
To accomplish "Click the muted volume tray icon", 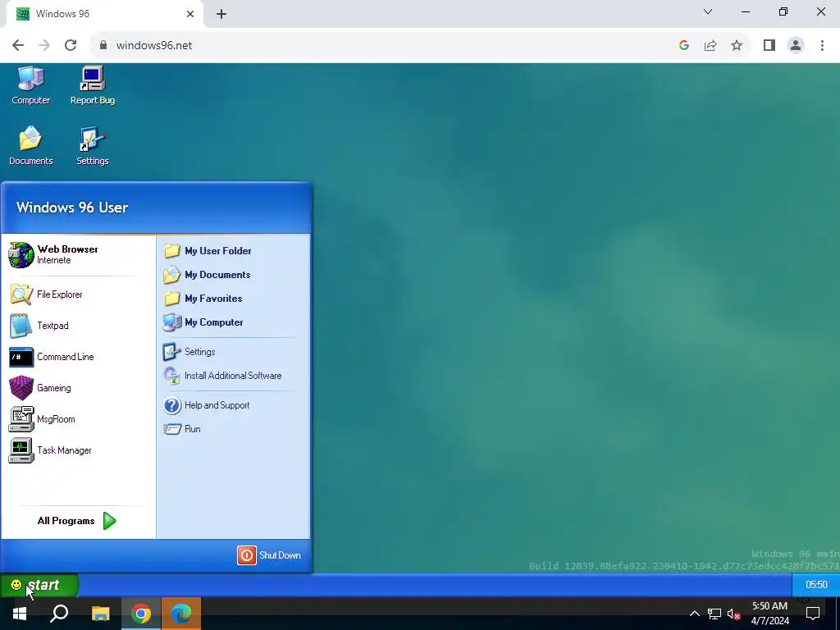I will tap(734, 614).
